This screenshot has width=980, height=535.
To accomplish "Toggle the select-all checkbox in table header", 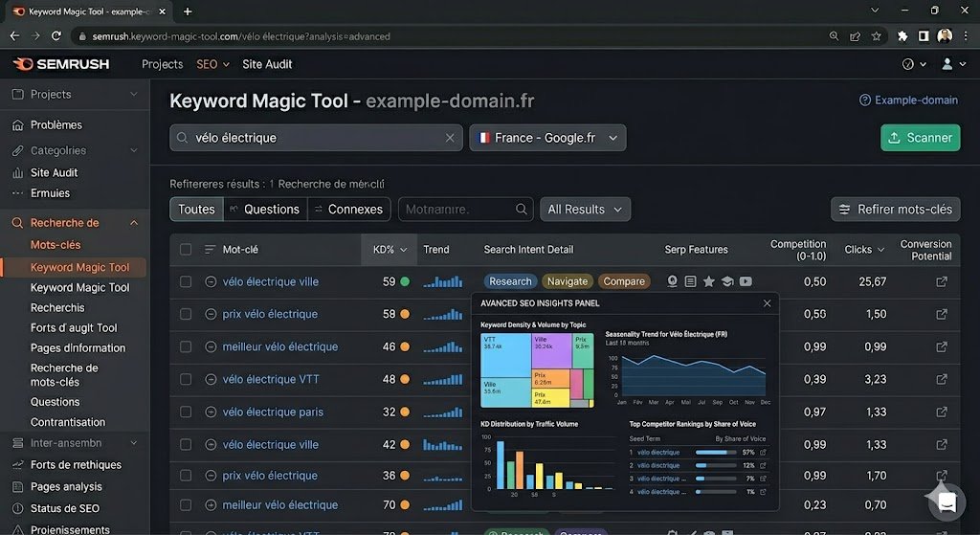I will coord(186,250).
